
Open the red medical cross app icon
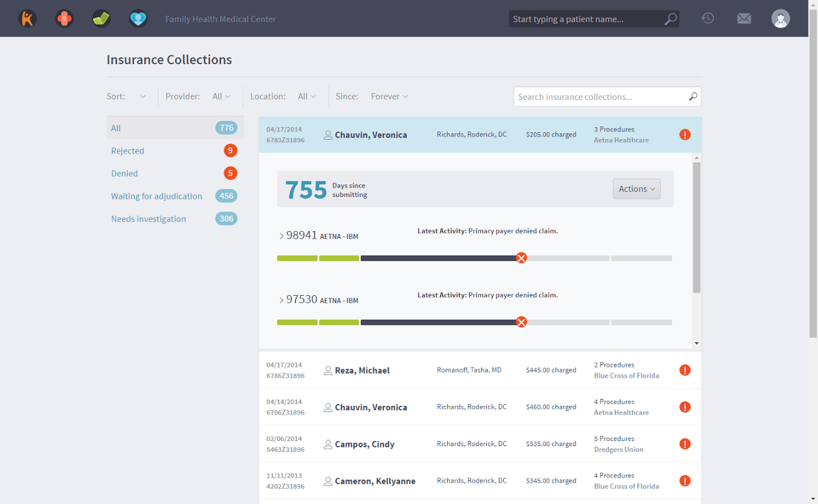point(64,19)
